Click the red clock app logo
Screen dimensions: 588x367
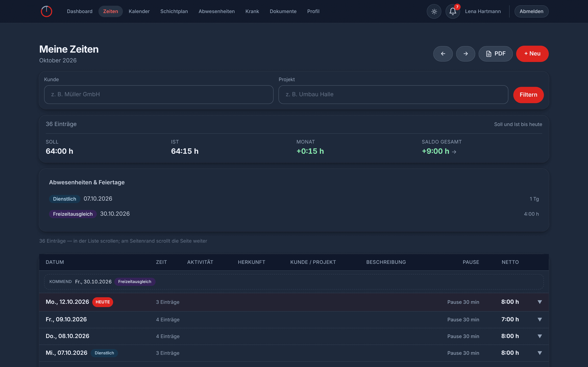(x=46, y=11)
